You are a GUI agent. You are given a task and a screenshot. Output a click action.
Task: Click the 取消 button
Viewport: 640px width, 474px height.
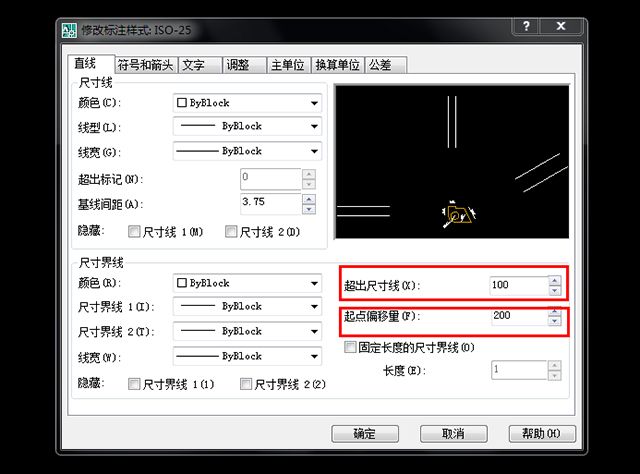(453, 434)
